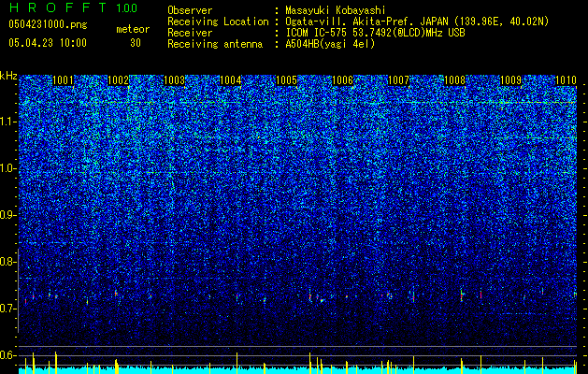The image size is (588, 374).
Task: Click the 0.6 kHz axis label
Action: pyautogui.click(x=8, y=355)
